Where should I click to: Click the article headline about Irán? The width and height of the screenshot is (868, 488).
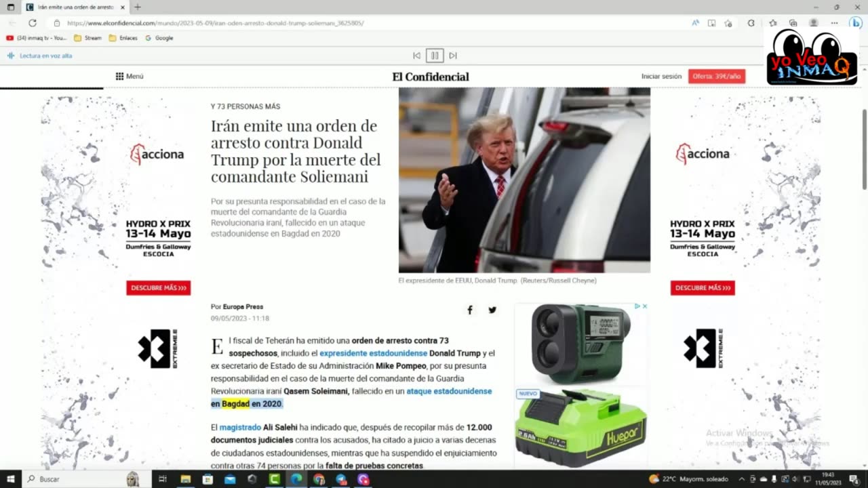click(x=296, y=151)
